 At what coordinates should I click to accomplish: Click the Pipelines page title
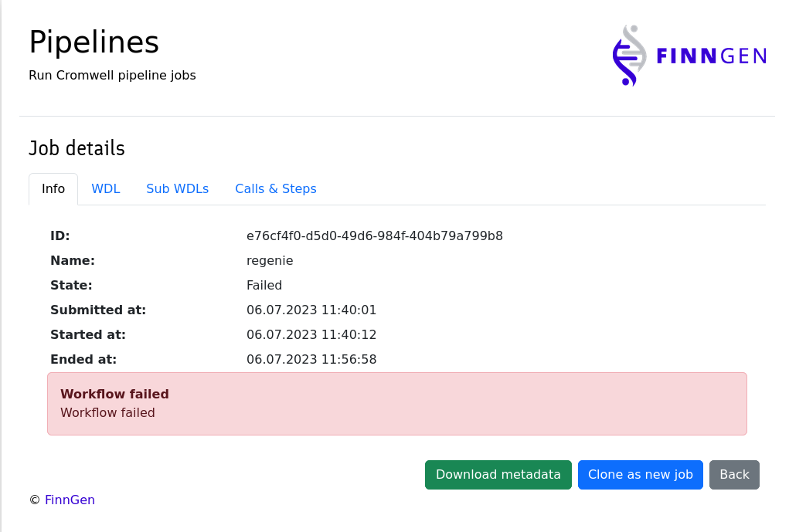click(94, 42)
